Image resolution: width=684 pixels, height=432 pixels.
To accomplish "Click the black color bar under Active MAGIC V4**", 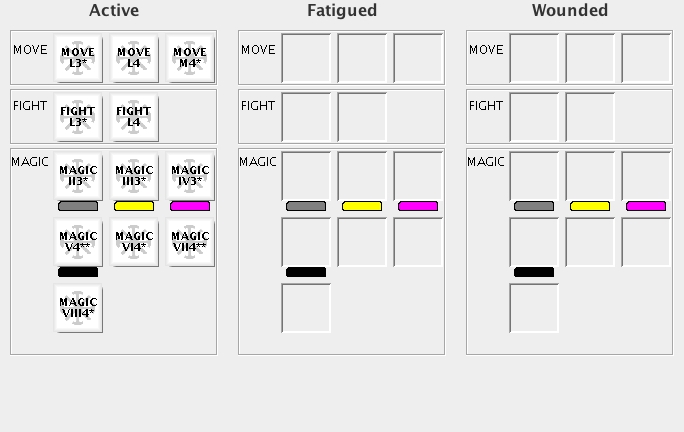I will (x=78, y=272).
